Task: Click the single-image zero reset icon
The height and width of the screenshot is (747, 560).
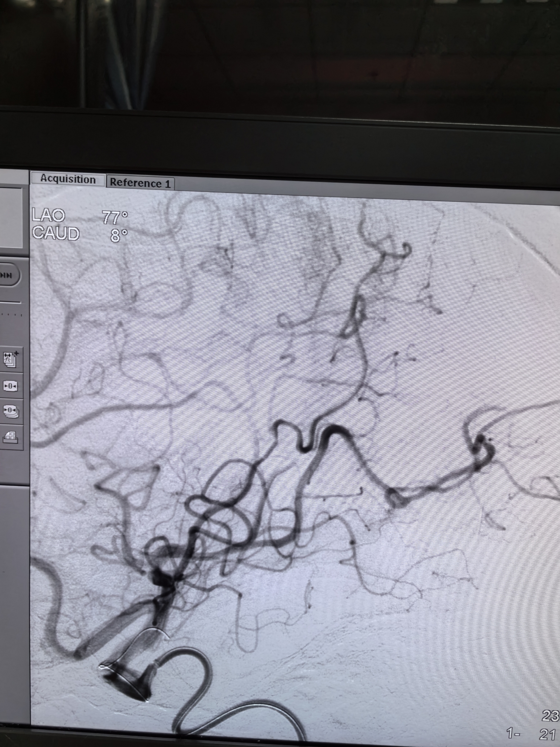Action: tap(11, 386)
